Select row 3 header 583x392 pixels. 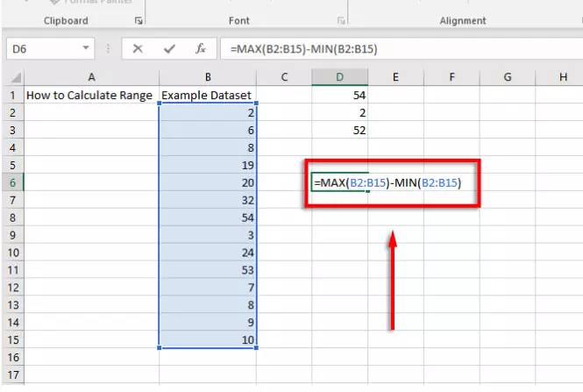tap(13, 130)
